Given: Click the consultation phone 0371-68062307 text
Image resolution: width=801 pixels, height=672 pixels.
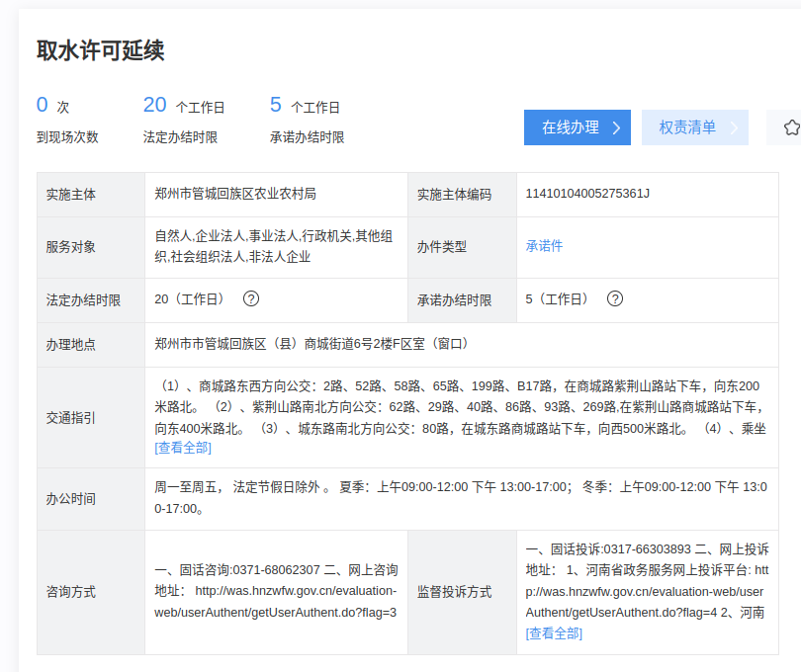Looking at the screenshot, I should coord(276,570).
